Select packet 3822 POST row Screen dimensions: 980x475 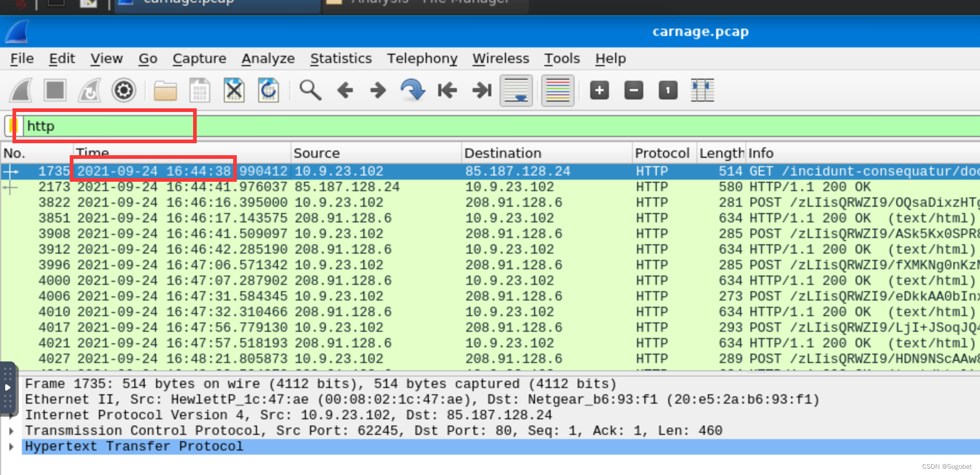pos(490,203)
